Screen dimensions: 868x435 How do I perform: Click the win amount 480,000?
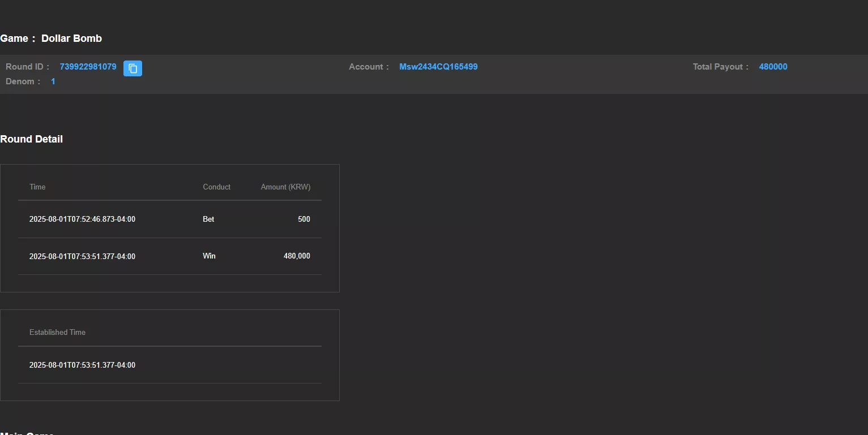(297, 256)
